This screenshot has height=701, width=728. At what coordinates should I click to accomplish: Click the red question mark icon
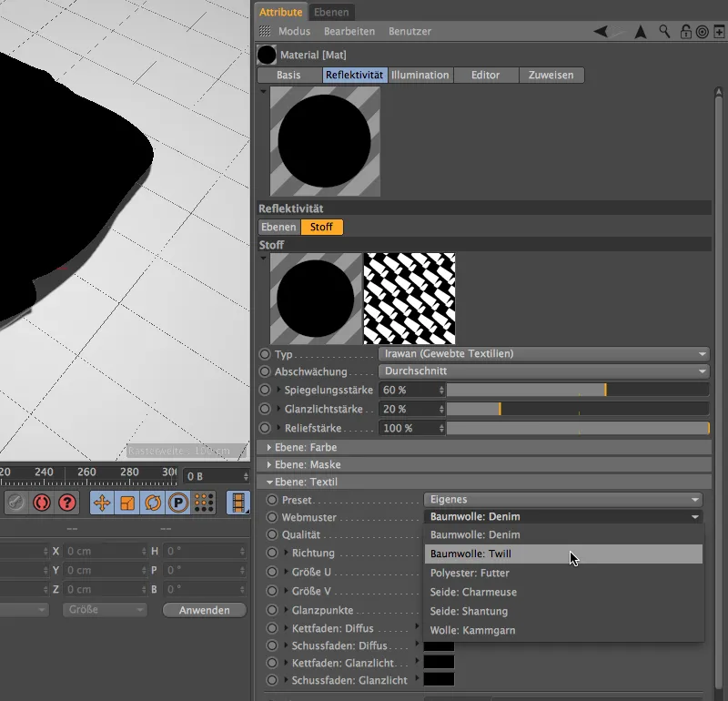[67, 503]
